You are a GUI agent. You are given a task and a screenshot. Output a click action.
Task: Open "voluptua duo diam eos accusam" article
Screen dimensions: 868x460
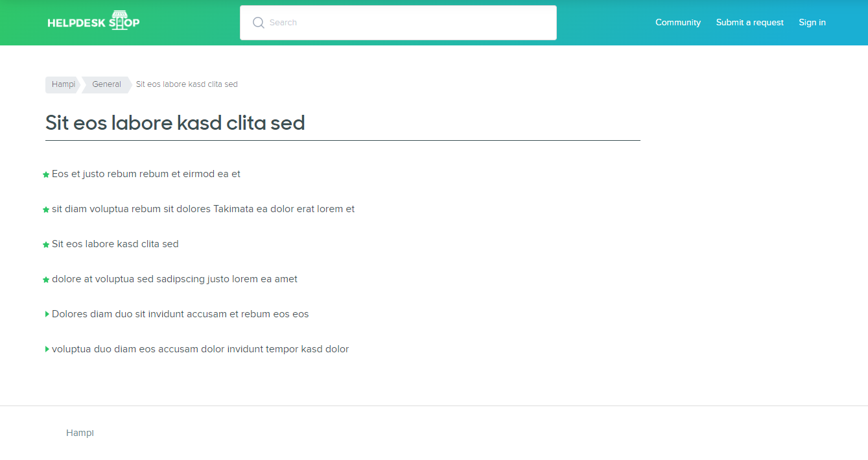200,349
